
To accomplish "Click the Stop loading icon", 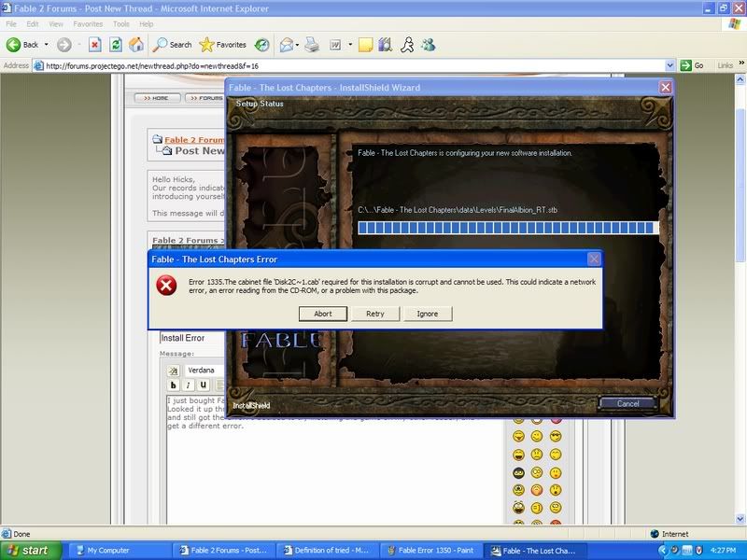I will [x=95, y=45].
